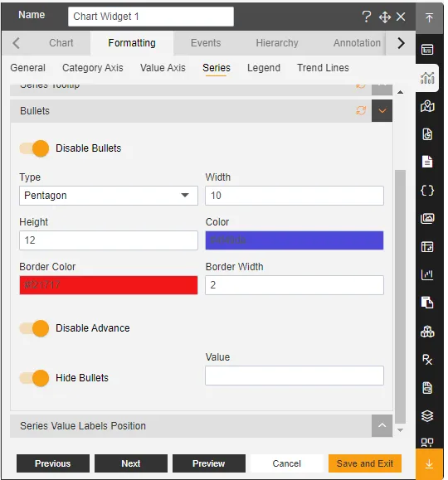Open the red Border Color swatch
The width and height of the screenshot is (448, 480).
coord(109,285)
